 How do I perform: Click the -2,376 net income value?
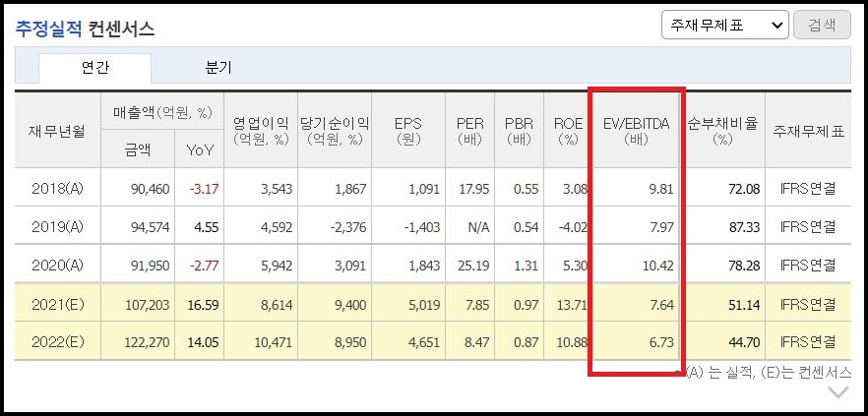pyautogui.click(x=347, y=227)
